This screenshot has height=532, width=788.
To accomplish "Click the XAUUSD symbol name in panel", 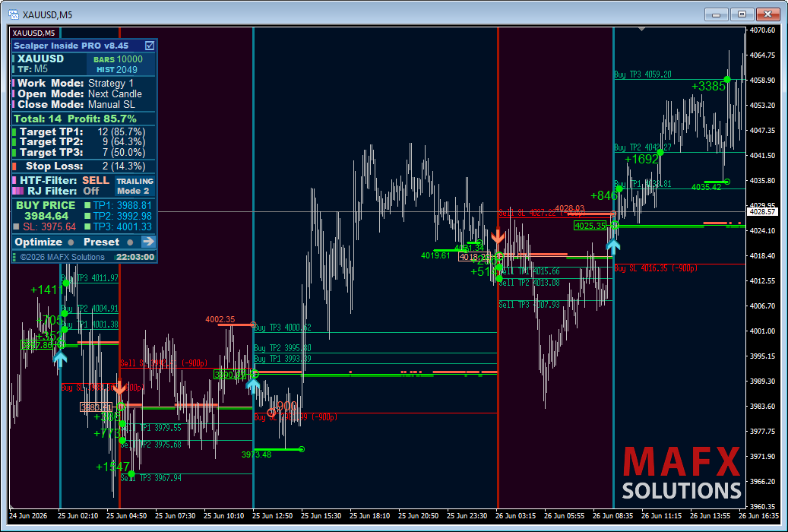I will 41,59.
